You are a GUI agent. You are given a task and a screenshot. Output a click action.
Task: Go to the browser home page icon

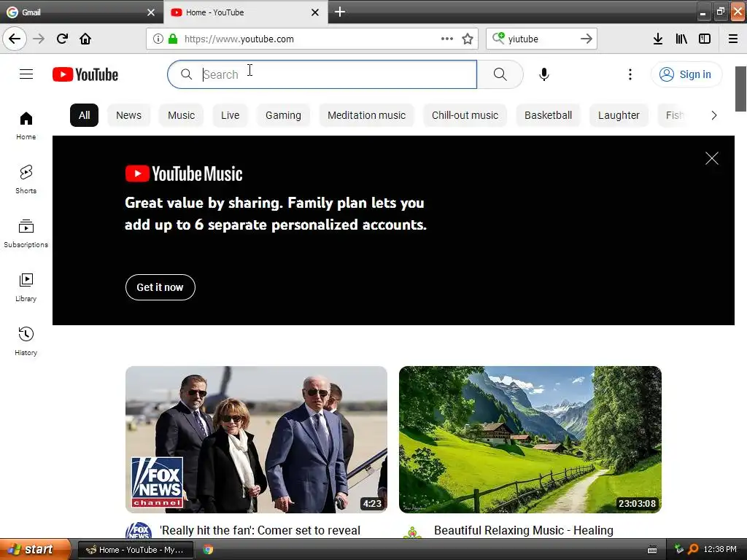(x=85, y=39)
